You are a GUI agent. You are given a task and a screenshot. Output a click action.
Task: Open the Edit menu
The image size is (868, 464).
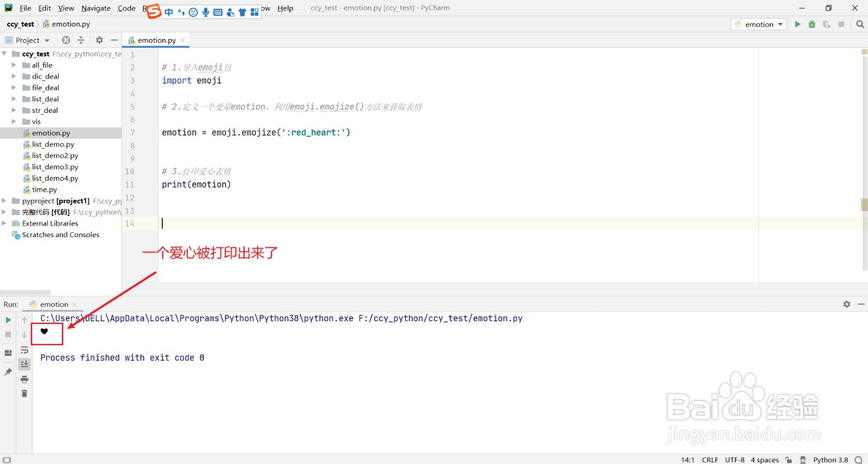tap(44, 8)
